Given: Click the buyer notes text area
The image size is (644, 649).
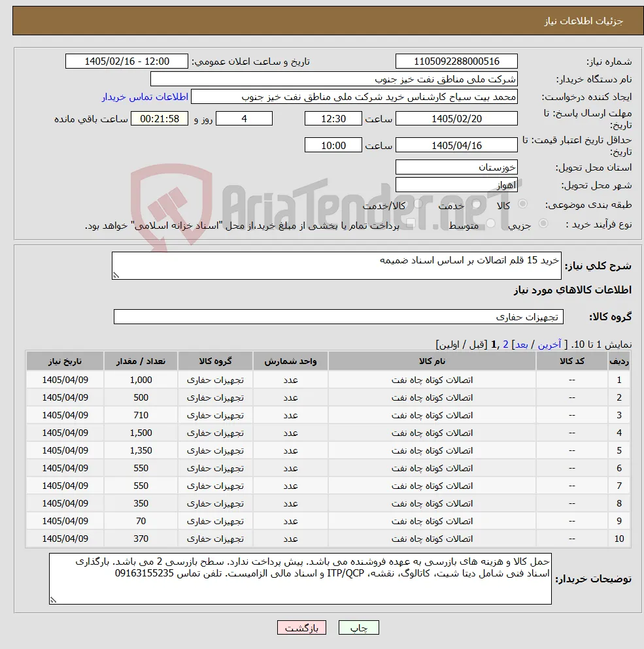Looking at the screenshot, I should (300, 578).
